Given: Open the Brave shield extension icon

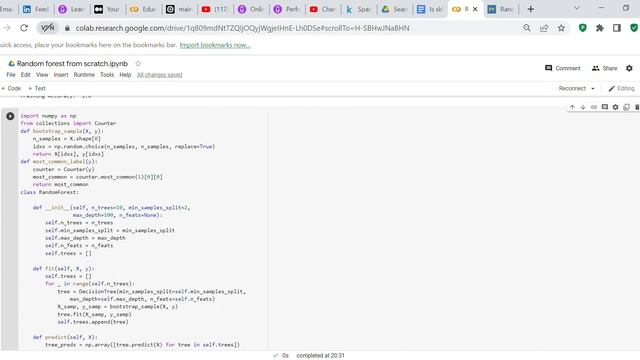Looking at the screenshot, I should coord(582,28).
